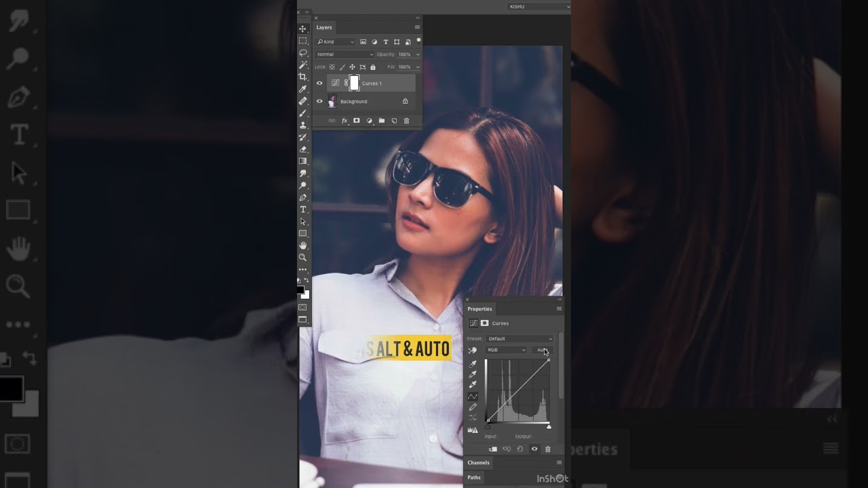The height and width of the screenshot is (488, 868).
Task: Select the Magic Wand tool
Action: [303, 64]
